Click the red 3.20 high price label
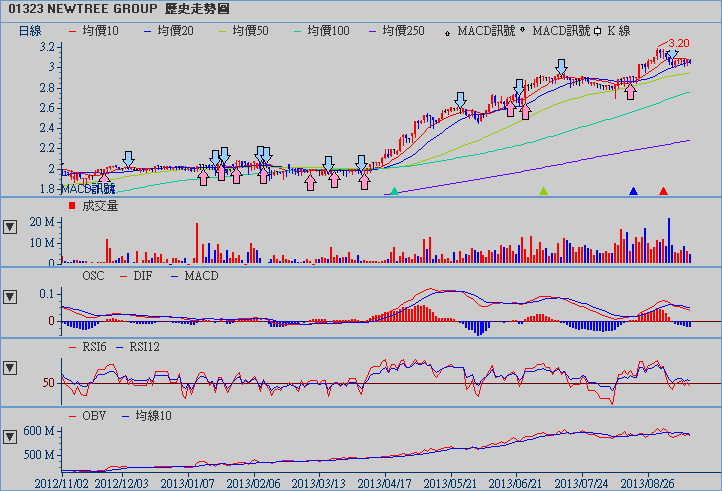The width and height of the screenshot is (722, 491). (x=679, y=43)
